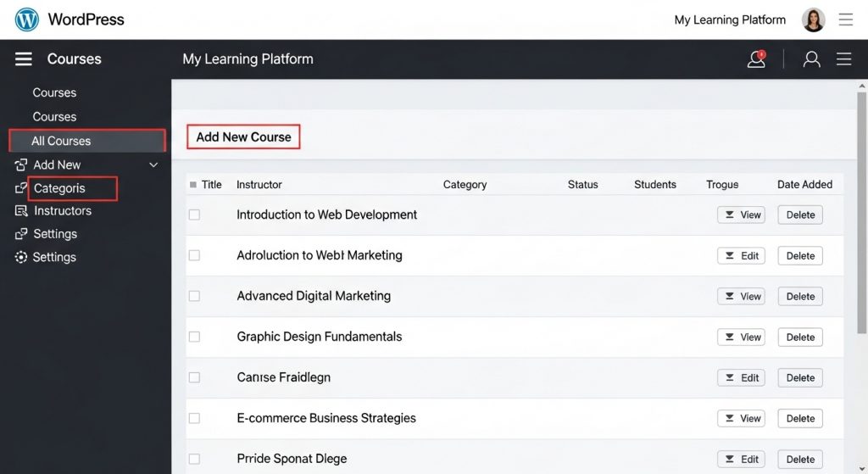The width and height of the screenshot is (868, 474).
Task: Click the WordPress brand text
Action: tap(86, 20)
